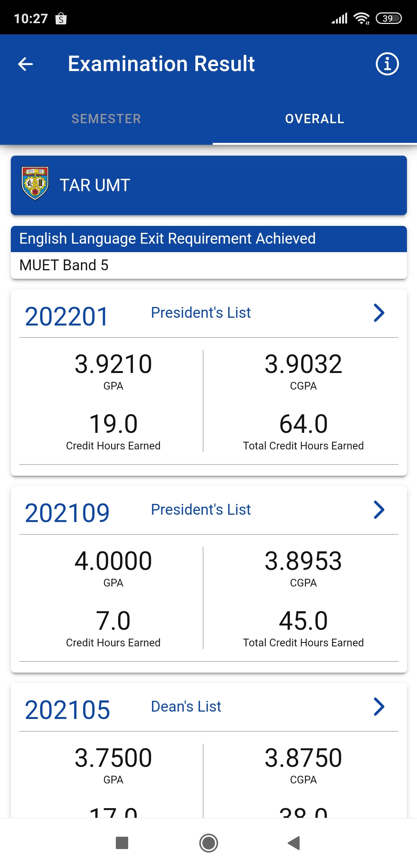Switch to the SEMESTER tab
Screen dimensions: 417x868
click(x=106, y=119)
